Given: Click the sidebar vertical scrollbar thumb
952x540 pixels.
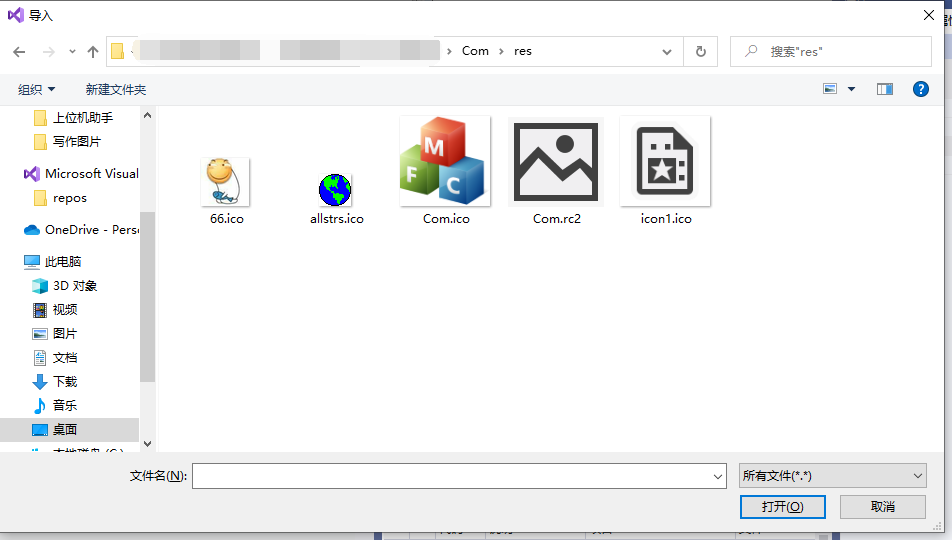Looking at the screenshot, I should [x=147, y=296].
